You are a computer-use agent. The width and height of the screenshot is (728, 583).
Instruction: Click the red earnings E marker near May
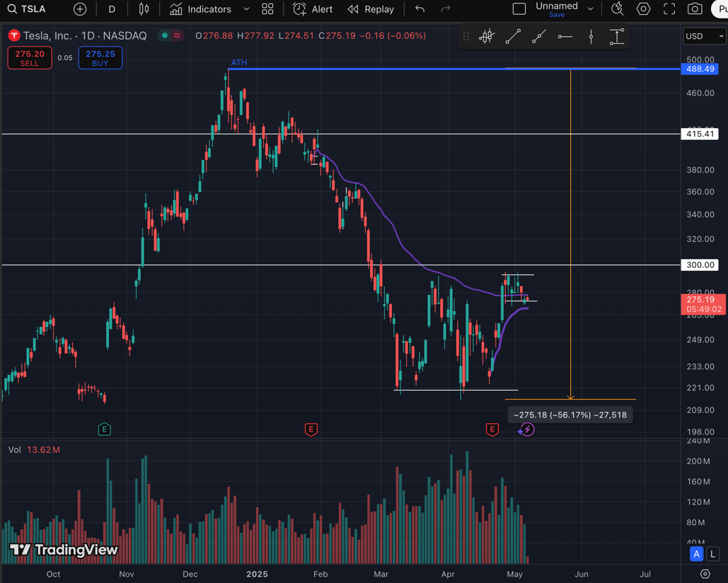coord(492,429)
